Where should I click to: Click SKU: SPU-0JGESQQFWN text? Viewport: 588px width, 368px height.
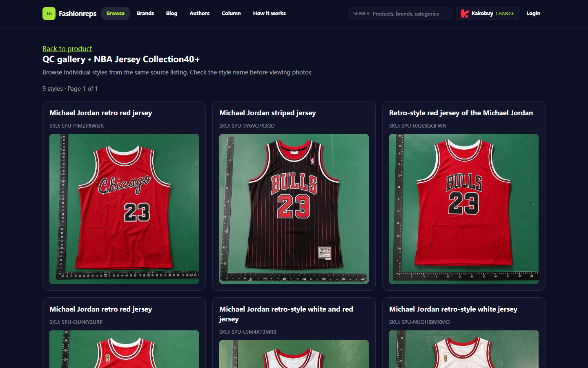pyautogui.click(x=418, y=126)
